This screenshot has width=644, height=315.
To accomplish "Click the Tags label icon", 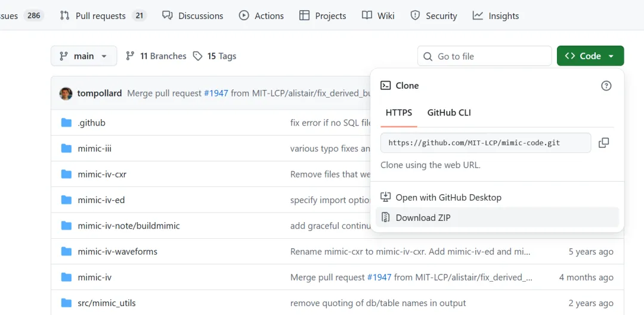I will [x=198, y=56].
